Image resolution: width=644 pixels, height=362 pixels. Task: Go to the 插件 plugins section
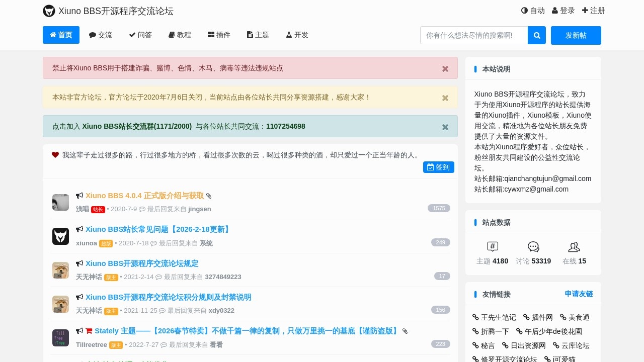219,35
